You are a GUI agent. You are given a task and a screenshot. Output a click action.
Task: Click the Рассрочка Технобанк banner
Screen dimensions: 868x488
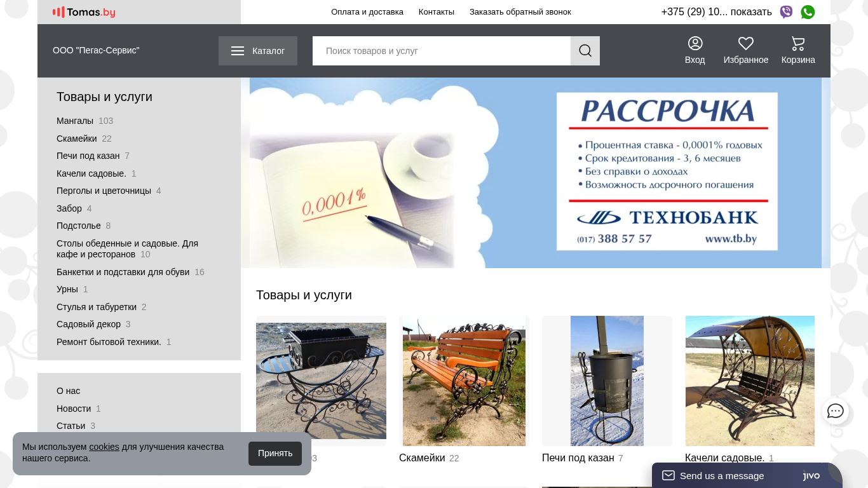(536, 173)
